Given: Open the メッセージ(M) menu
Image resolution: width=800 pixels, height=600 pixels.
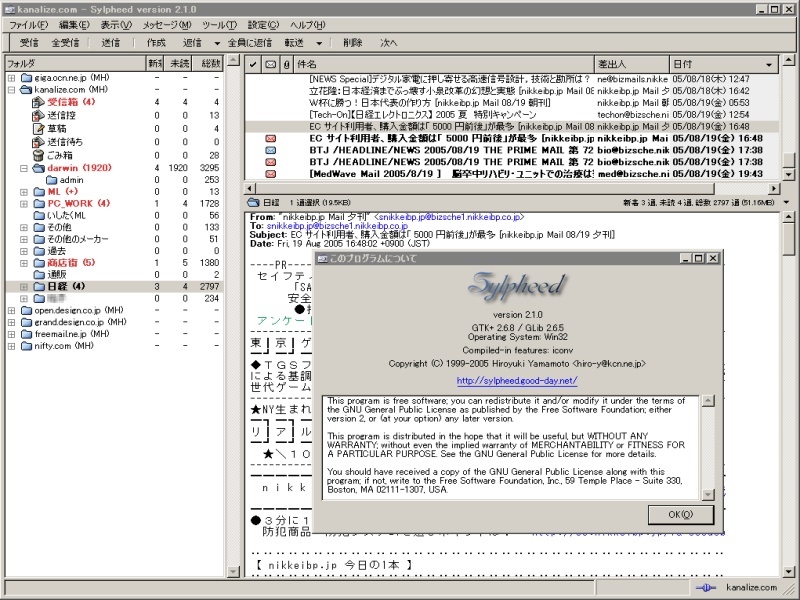Looking at the screenshot, I should [x=167, y=25].
